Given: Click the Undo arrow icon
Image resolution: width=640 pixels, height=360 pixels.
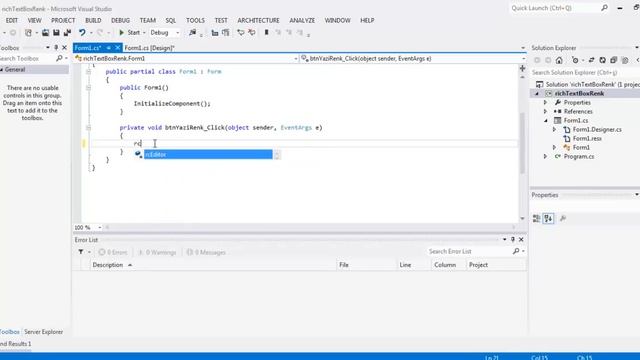Looking at the screenshot, I should coord(82,33).
